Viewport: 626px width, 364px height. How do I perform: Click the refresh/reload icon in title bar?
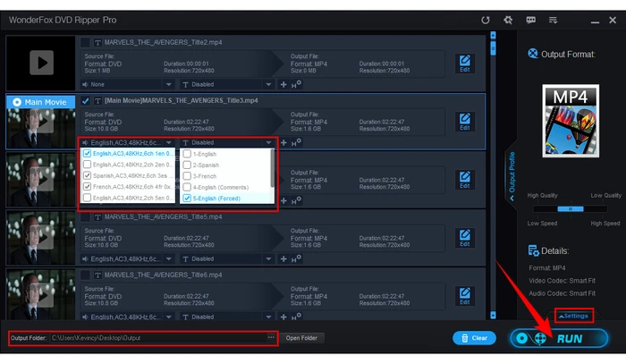[x=486, y=20]
